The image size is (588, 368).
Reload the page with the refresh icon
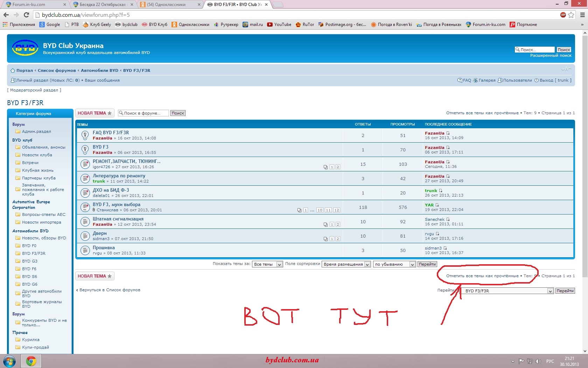[26, 15]
